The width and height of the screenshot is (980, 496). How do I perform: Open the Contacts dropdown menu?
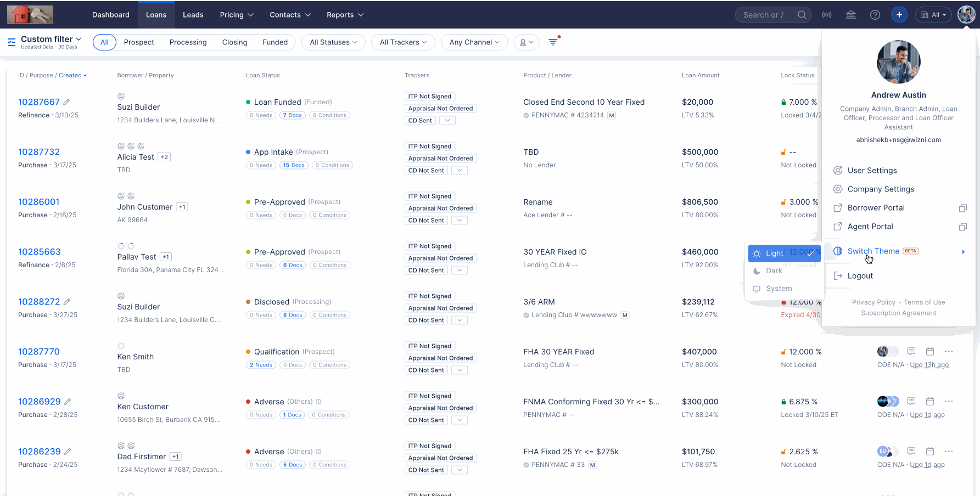(x=290, y=15)
